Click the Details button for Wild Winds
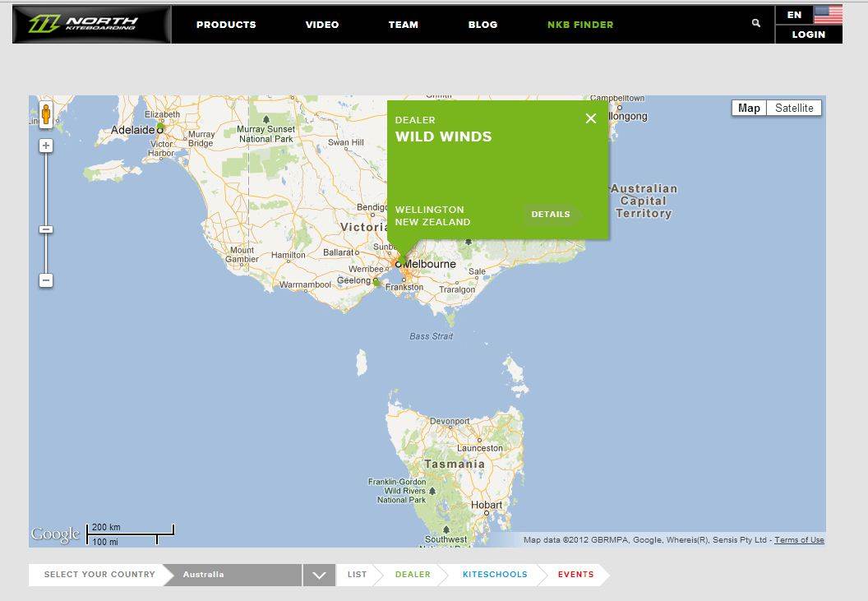Screen dimensions: 868x601 click(x=551, y=215)
